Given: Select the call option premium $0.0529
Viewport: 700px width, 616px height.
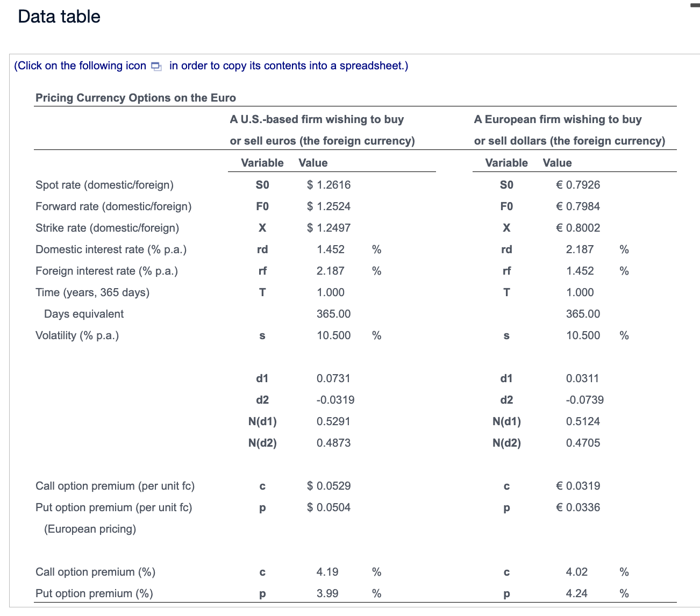Looking at the screenshot, I should point(328,485).
